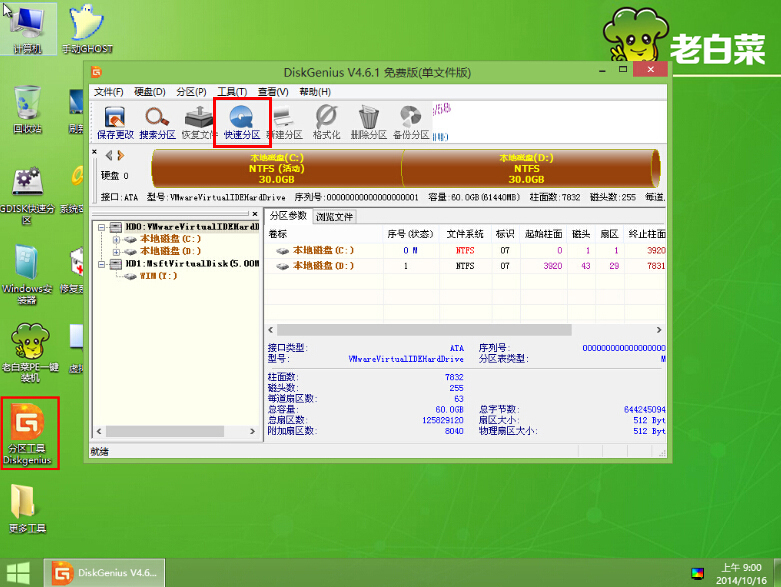Expand 本地磁盘 (C:) in the tree
The image size is (781, 587).
(x=116, y=239)
